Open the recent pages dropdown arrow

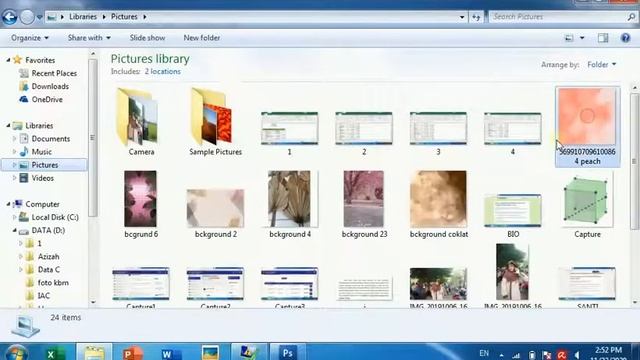pos(39,18)
